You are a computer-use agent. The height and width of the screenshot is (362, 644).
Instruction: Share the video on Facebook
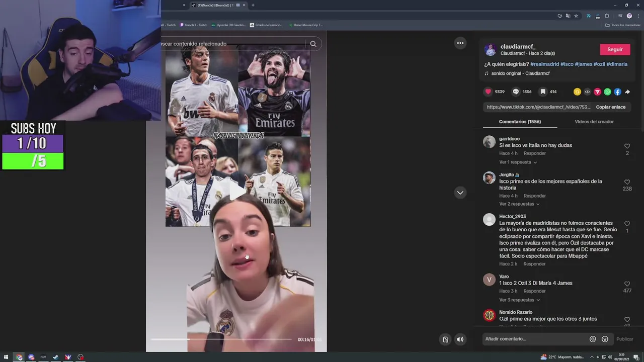tap(617, 92)
